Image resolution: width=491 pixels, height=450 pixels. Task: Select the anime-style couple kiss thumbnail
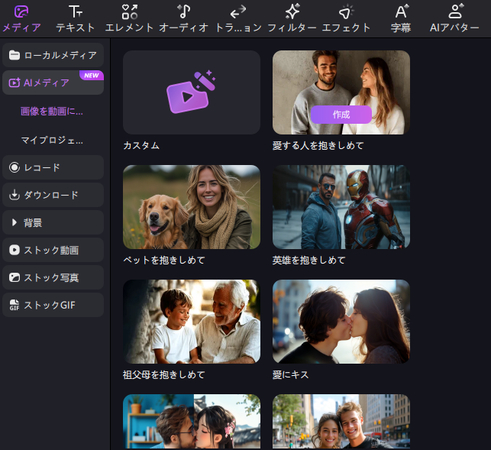192,422
